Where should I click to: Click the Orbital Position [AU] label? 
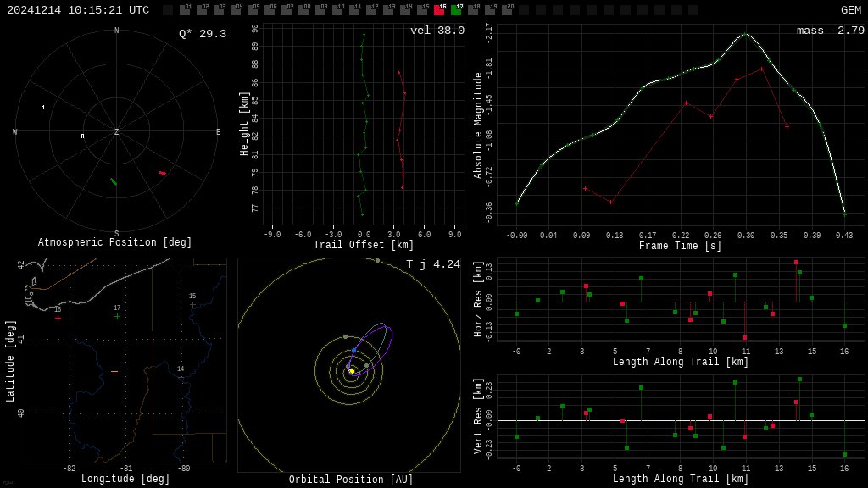coord(351,480)
